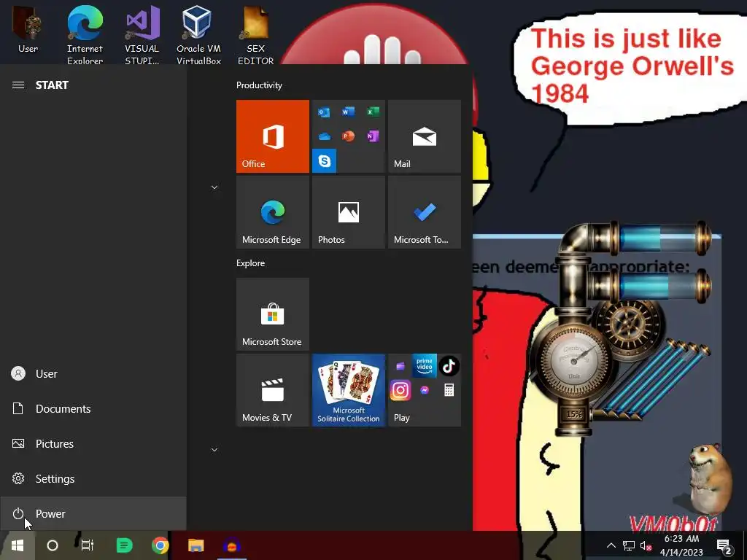Image resolution: width=747 pixels, height=560 pixels.
Task: Open clock and date flyout
Action: [x=682, y=545]
